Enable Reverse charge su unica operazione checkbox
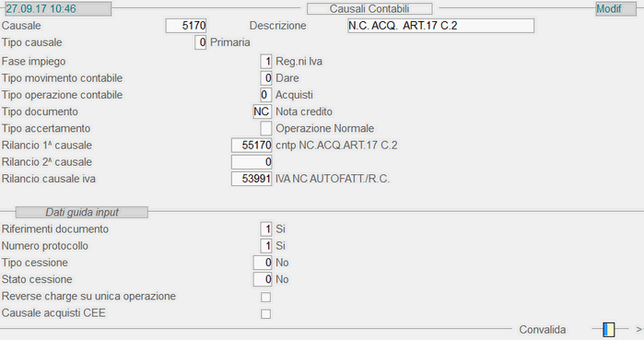This screenshot has height=340, width=644. click(x=265, y=297)
